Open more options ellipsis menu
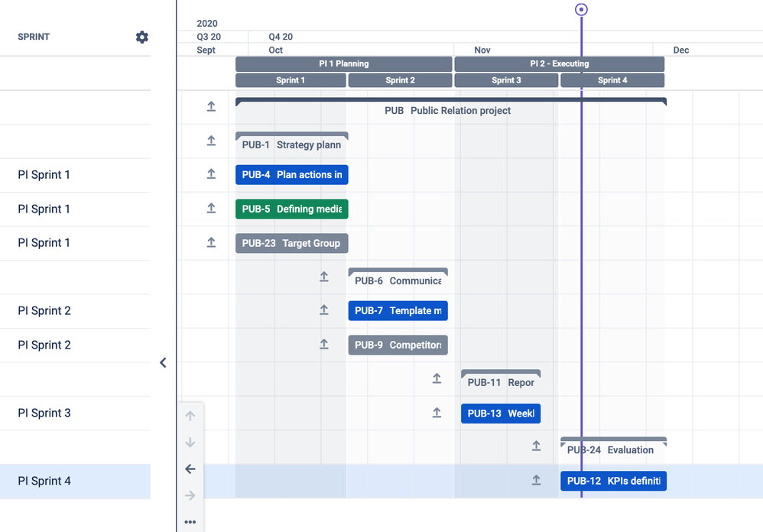The image size is (763, 532). (190, 522)
